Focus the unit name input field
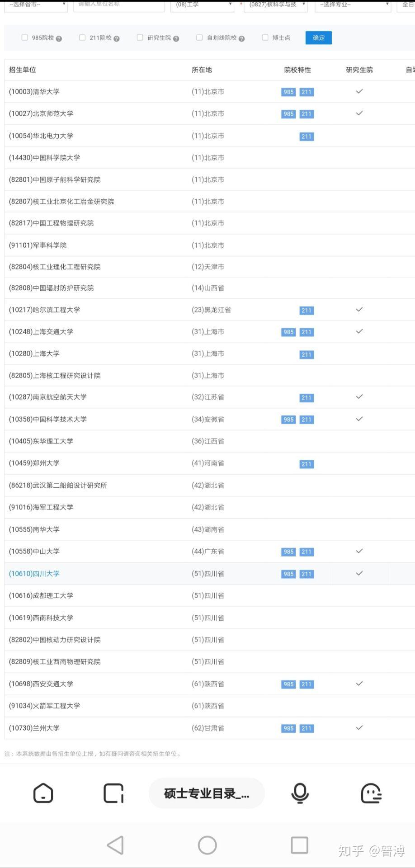Screen dimensions: 415x868 119,5
